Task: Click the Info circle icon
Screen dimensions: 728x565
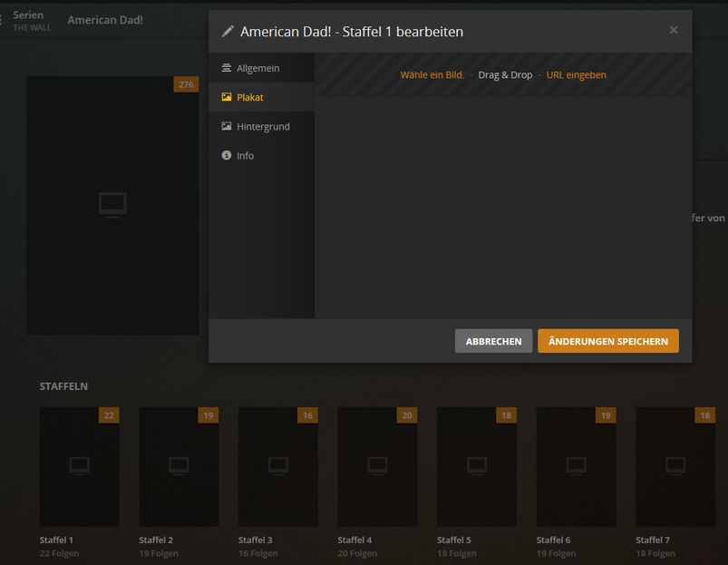Action: [x=226, y=155]
